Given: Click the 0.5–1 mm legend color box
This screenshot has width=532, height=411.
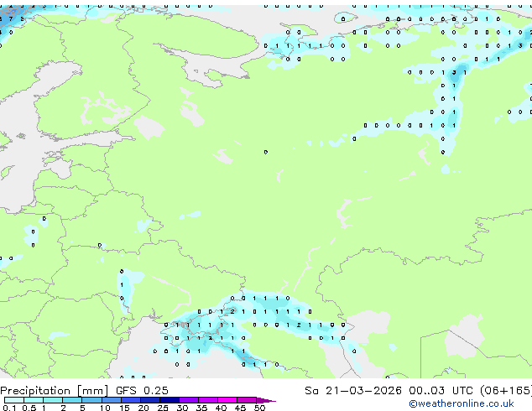Looking at the screenshot, I should coord(34,400).
